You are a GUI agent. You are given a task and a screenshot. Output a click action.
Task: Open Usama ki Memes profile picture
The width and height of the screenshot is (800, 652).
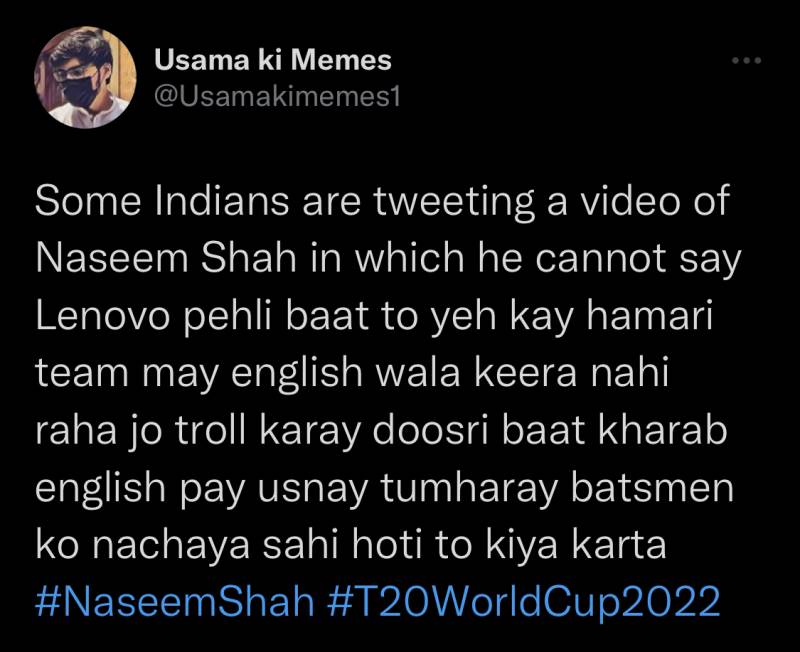coord(85,78)
